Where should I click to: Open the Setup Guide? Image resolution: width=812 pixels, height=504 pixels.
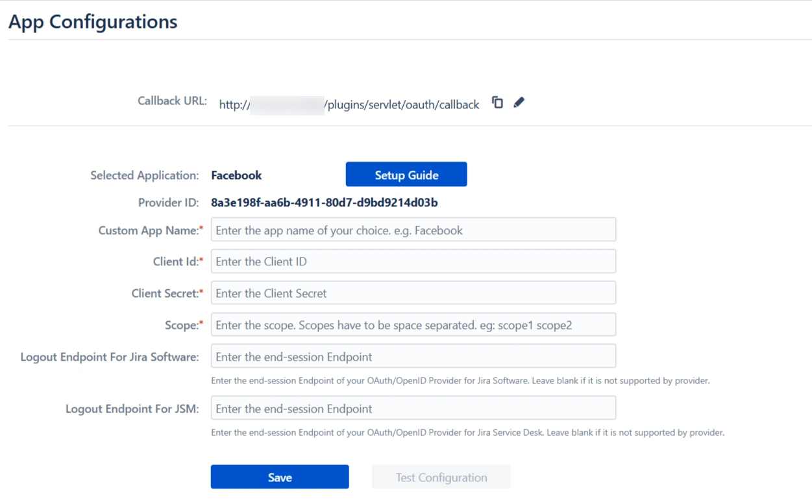tap(406, 174)
